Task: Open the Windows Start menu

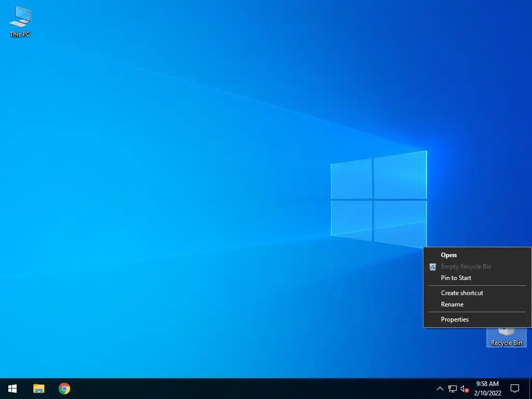Action: 12,389
